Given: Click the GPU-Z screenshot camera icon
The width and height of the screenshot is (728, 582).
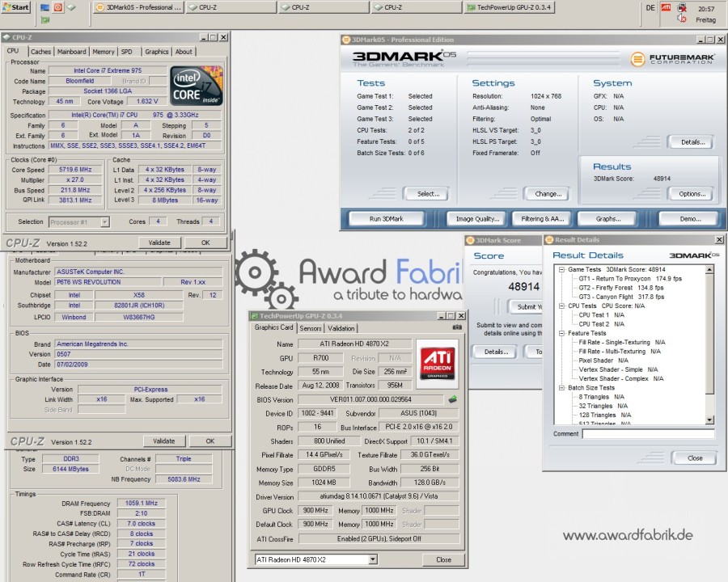Looking at the screenshot, I should tap(457, 327).
